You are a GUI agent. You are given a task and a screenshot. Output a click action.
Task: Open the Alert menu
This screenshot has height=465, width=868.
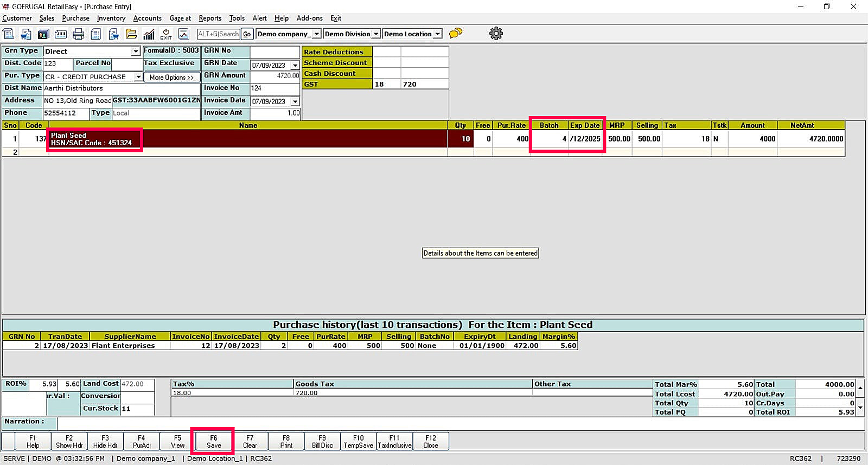(260, 18)
